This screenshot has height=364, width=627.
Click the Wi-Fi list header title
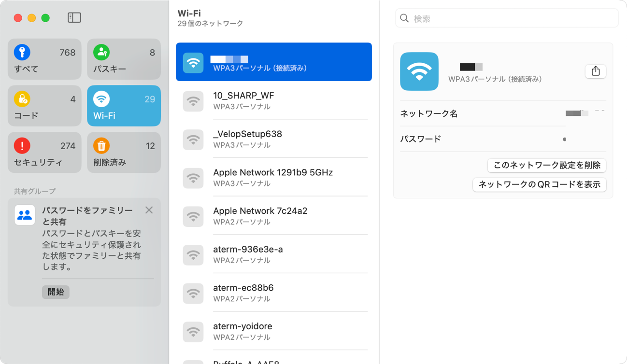pyautogui.click(x=189, y=13)
